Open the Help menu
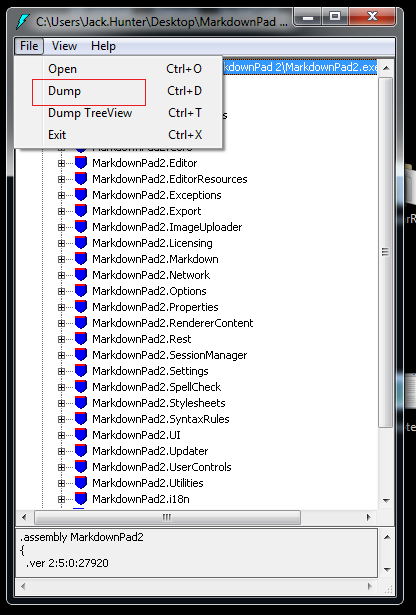The image size is (416, 615). point(103,46)
